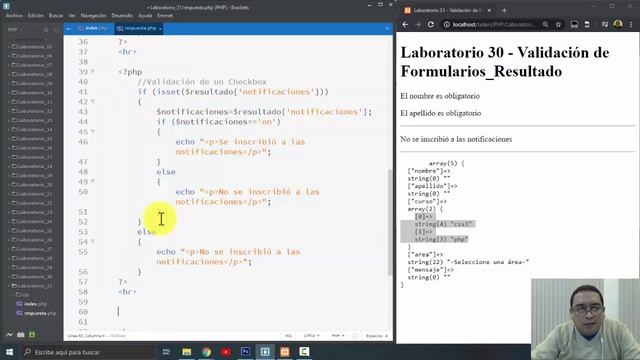The width and height of the screenshot is (640, 360).
Task: Click the green sidebar extension icon
Action: 32,335
